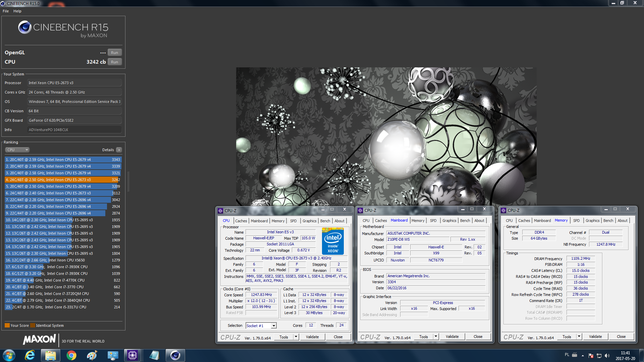Viewport: 644px width, 362px height.
Task: Open Graphics tab in Mainboard CPU-Z window
Action: [x=449, y=221]
